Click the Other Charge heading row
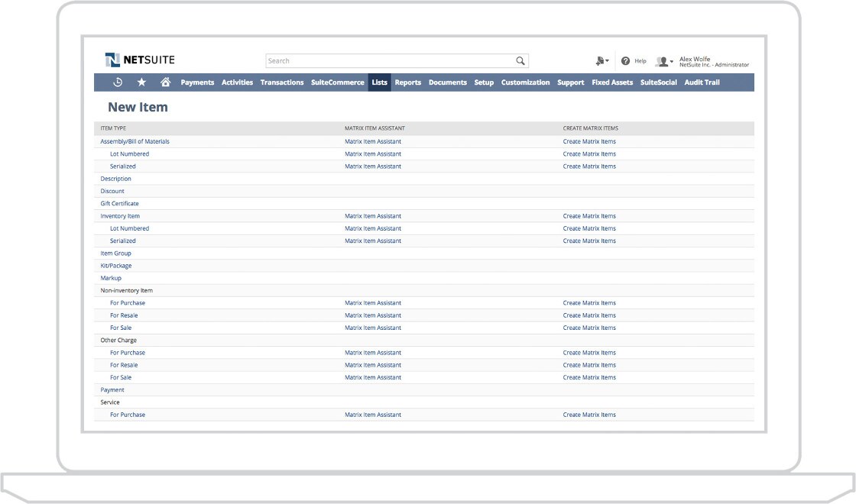 (x=424, y=341)
